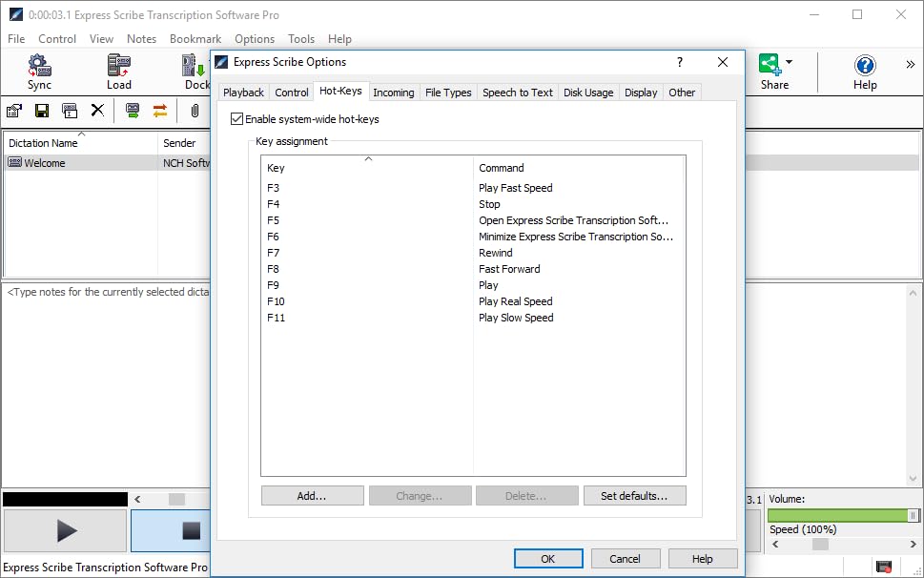Click the Share toolbar icon
Viewport: 924px width, 578px height.
[x=769, y=65]
